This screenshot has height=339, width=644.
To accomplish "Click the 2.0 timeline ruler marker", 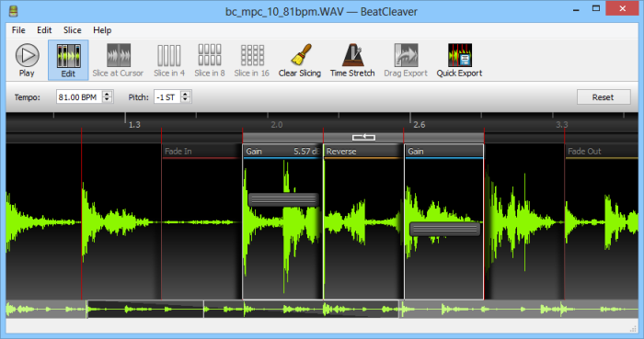I will (x=277, y=125).
